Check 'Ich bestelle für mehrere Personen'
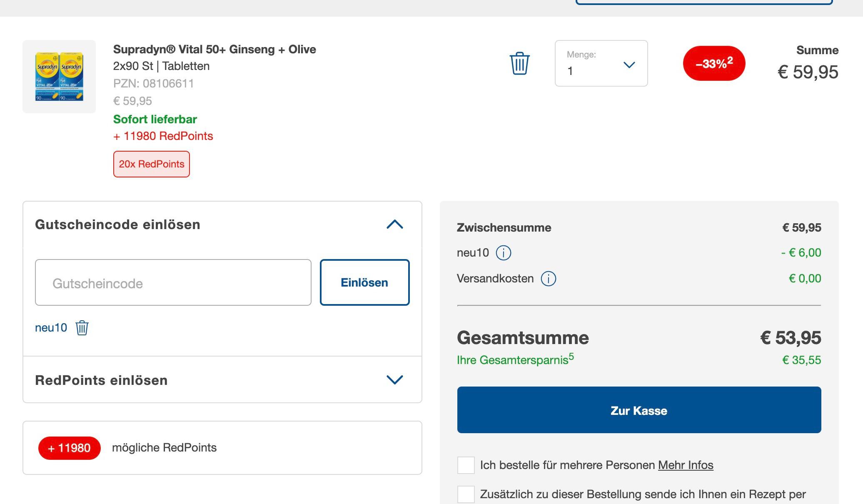This screenshot has height=504, width=863. coord(466,465)
